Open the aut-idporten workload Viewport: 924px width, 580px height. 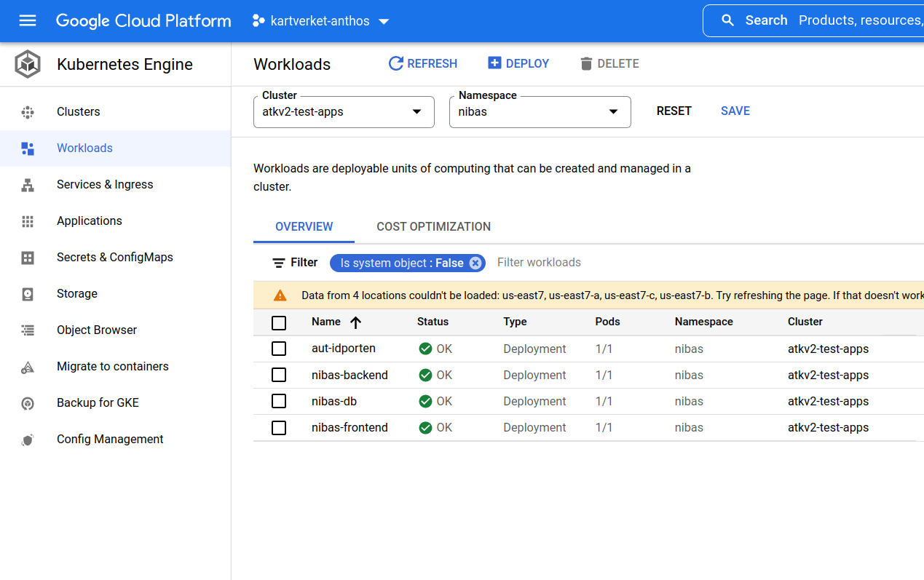point(344,349)
